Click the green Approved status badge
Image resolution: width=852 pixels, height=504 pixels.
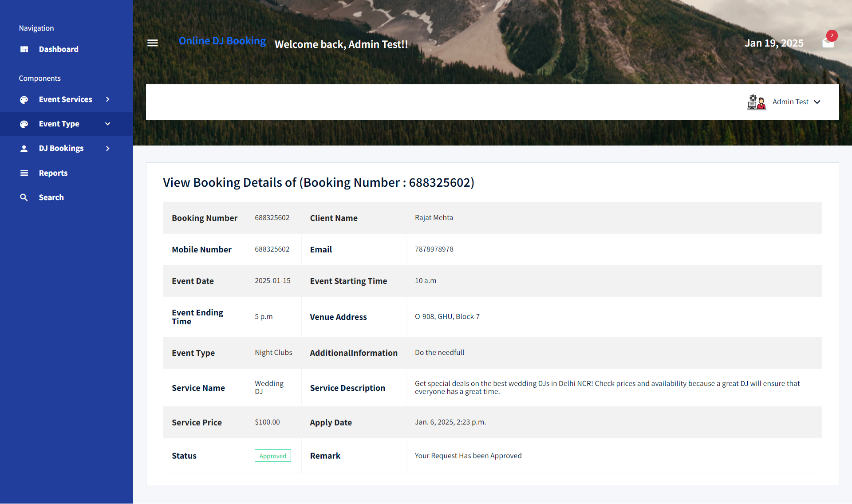click(272, 456)
